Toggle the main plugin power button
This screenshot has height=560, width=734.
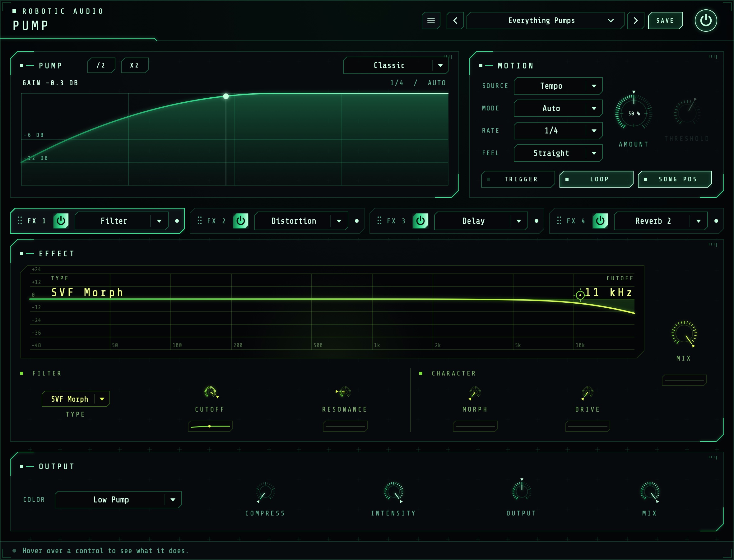[x=706, y=21]
